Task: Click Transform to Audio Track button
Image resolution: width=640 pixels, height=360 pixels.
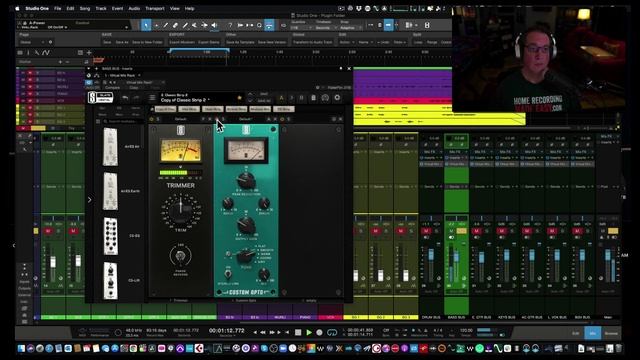Action: pos(313,42)
